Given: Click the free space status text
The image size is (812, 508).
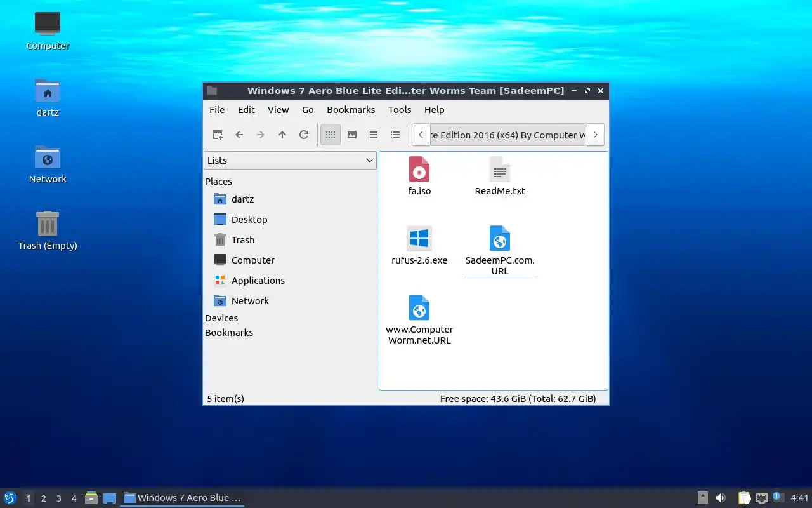Looking at the screenshot, I should pyautogui.click(x=518, y=399).
